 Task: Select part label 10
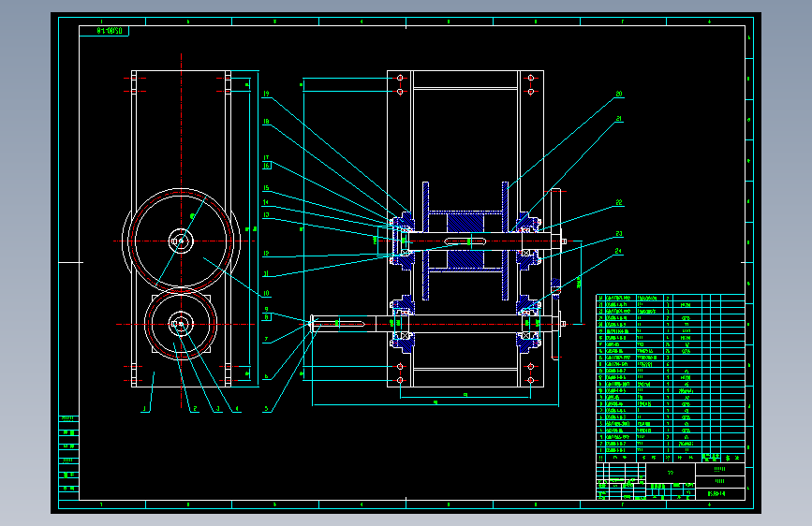click(266, 293)
